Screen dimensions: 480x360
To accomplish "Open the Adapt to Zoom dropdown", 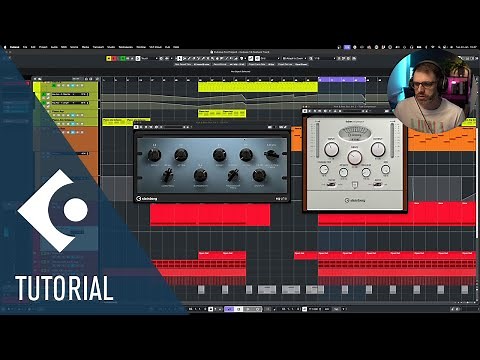I will click(295, 58).
